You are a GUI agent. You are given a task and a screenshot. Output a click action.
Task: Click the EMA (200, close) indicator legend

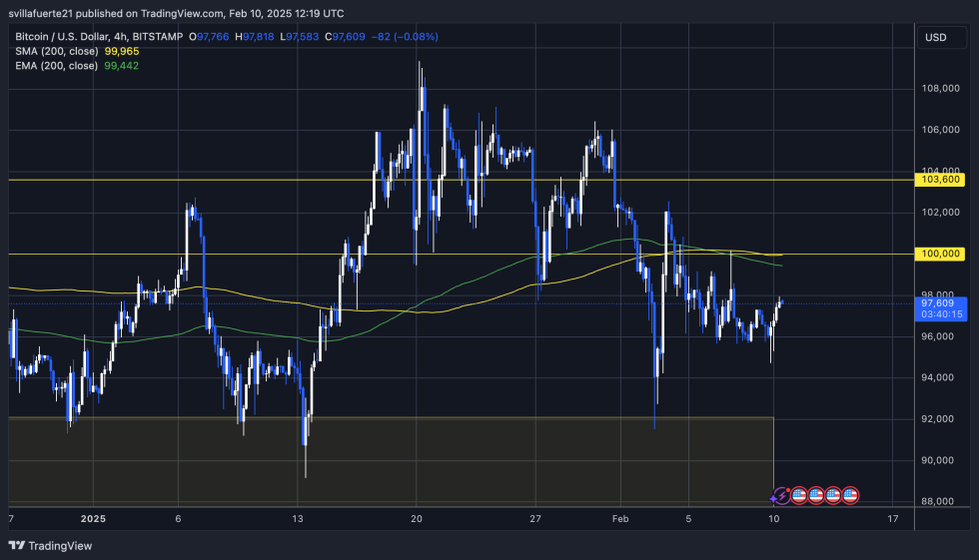tap(57, 66)
